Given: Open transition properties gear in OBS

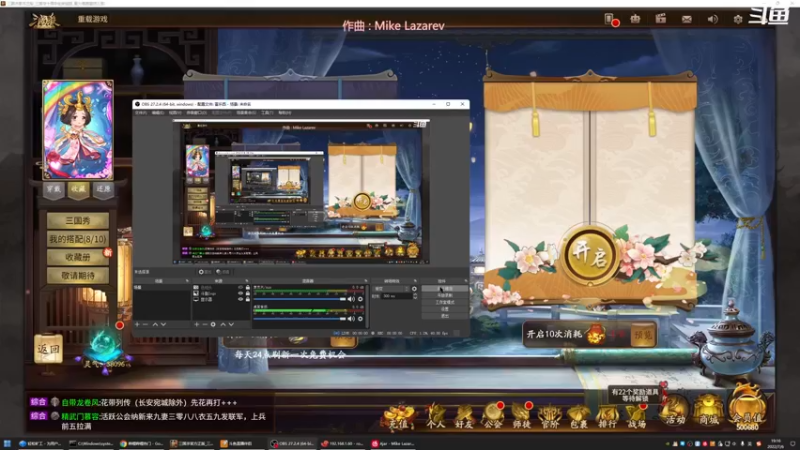Looking at the screenshot, I should [414, 288].
